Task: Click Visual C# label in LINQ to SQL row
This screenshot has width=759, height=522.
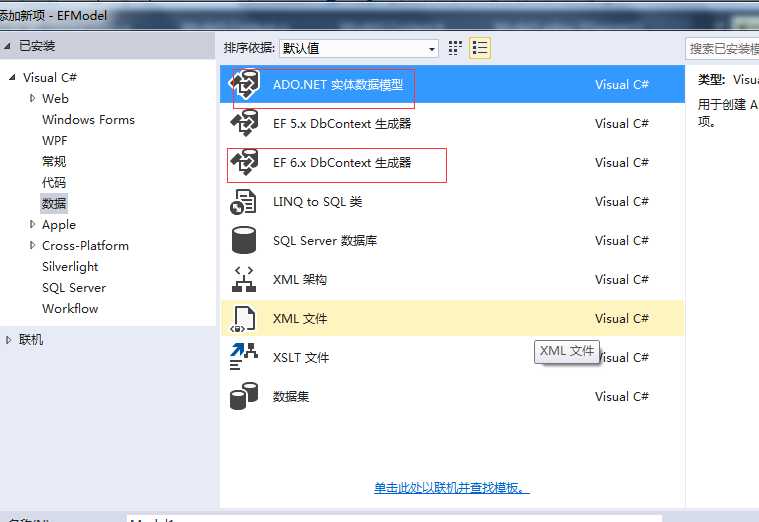Action: 622,201
